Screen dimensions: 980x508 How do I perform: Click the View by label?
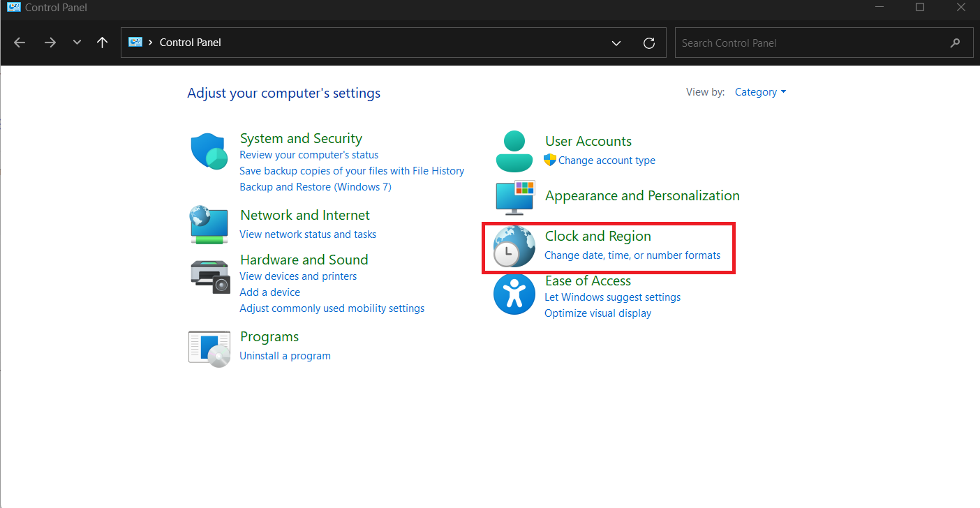click(706, 92)
